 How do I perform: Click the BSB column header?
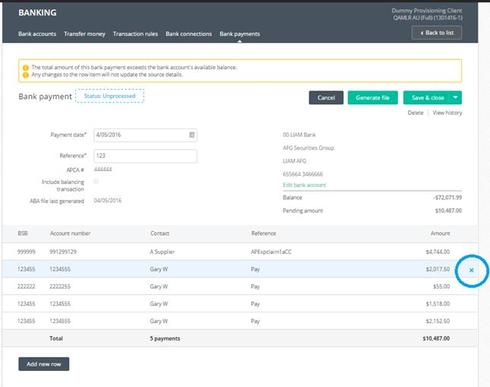(23, 233)
